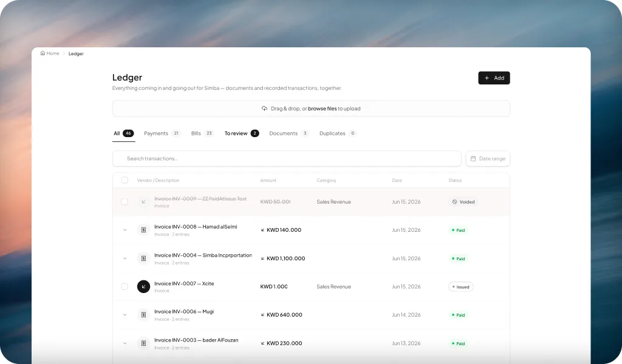Click the Paid badge for INV-0003
Image resolution: width=622 pixels, height=364 pixels.
(x=458, y=343)
